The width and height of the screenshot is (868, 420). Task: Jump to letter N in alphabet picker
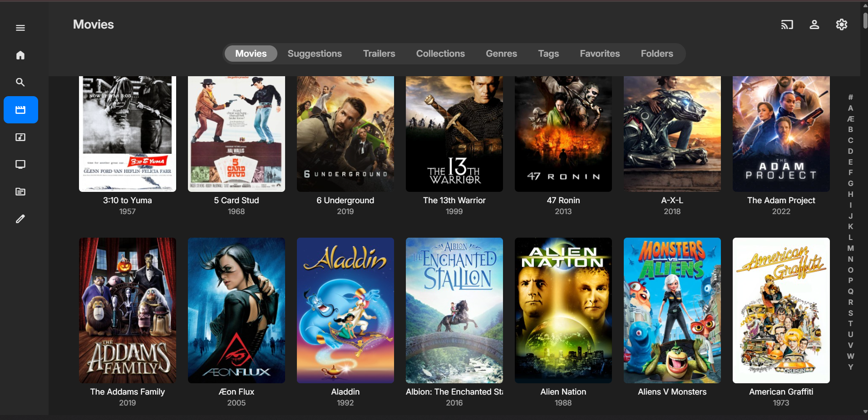click(x=851, y=259)
